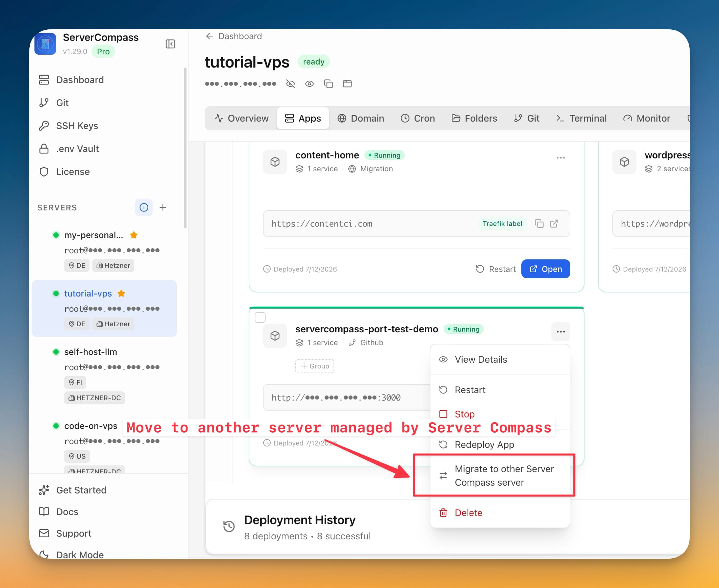
Task: Choose Restart from the context menu
Action: pyautogui.click(x=500, y=390)
